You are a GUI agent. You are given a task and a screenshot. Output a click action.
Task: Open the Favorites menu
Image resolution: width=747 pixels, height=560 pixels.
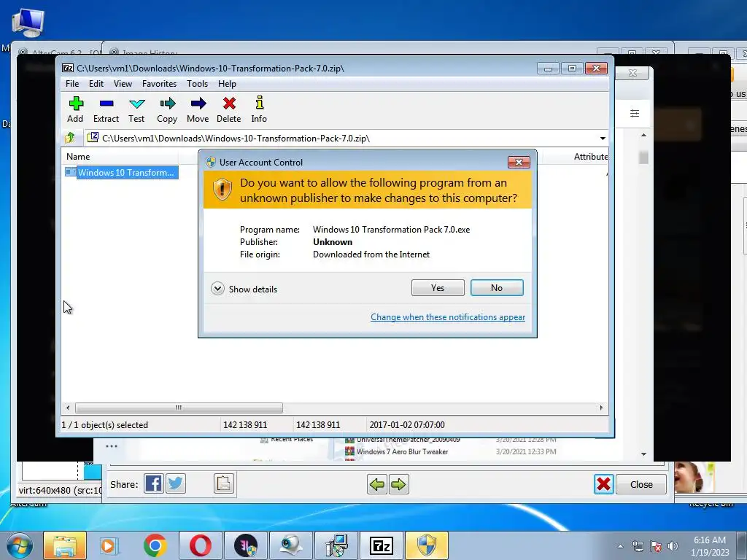click(x=159, y=84)
